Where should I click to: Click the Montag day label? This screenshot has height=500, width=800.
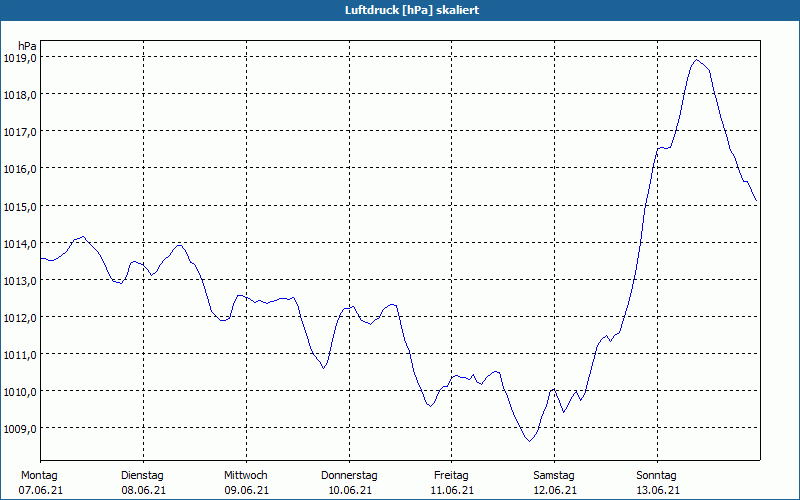coord(39,475)
